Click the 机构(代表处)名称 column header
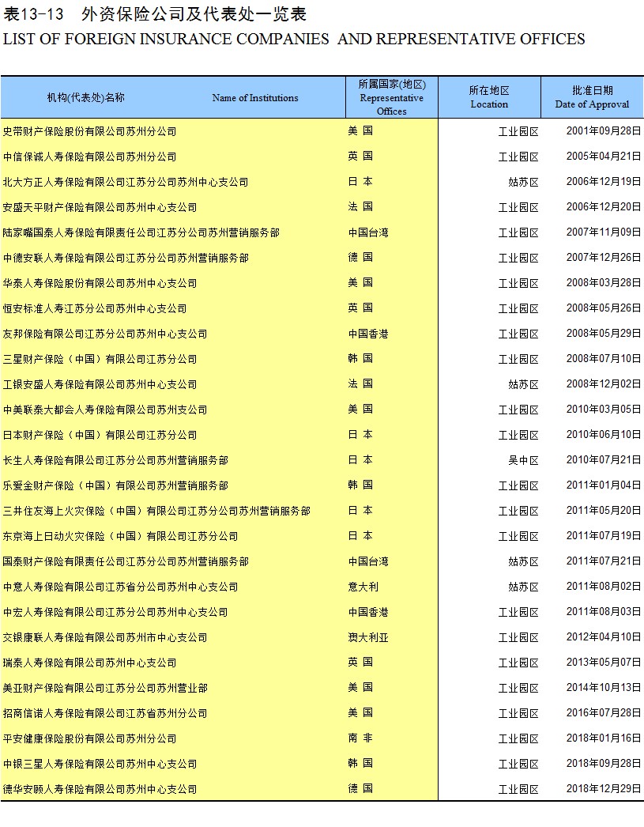 pyautogui.click(x=86, y=97)
